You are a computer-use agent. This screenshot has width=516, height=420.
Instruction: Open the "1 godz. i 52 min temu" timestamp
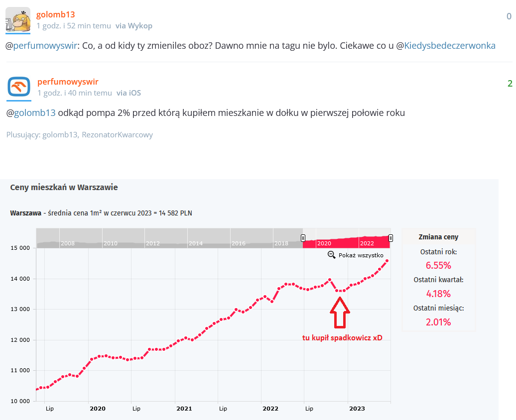(x=74, y=25)
